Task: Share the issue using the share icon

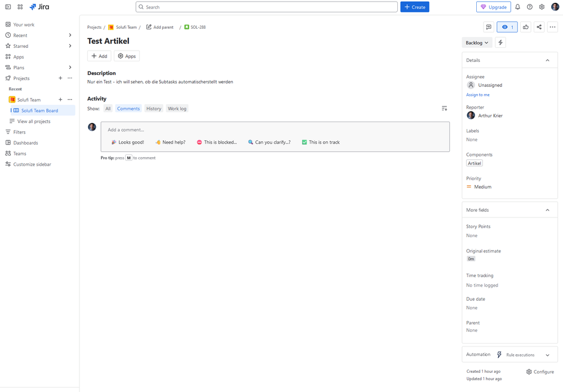Action: [539, 27]
